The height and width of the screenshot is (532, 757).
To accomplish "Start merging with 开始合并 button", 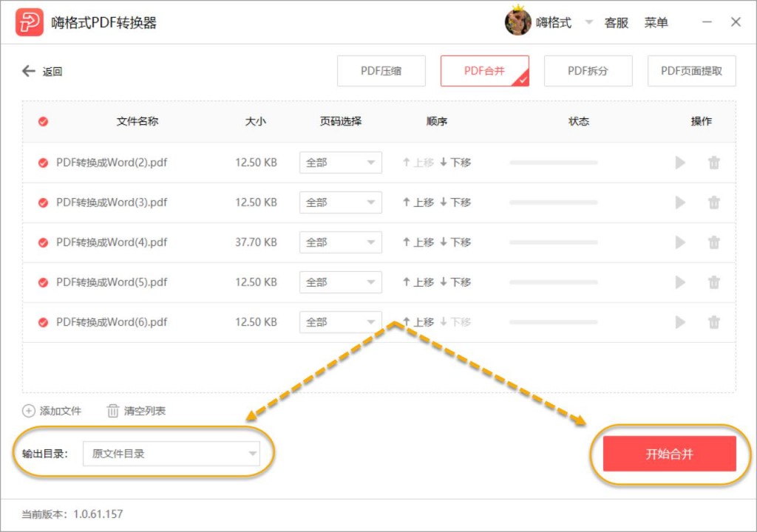I will point(669,454).
